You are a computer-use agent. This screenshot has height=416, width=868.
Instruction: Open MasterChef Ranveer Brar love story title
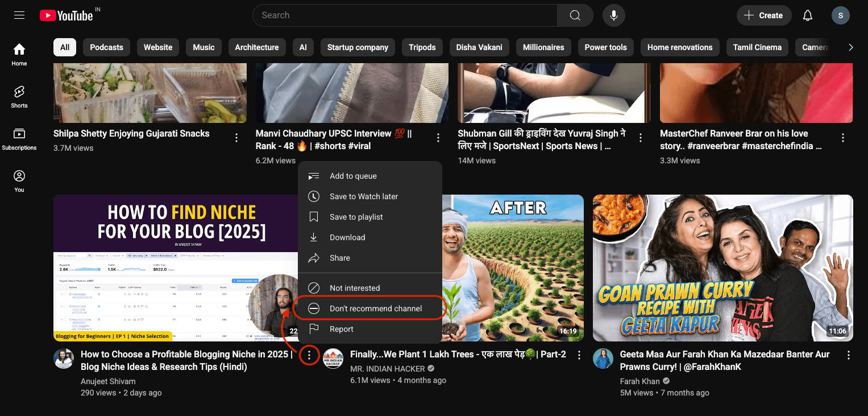(x=741, y=140)
